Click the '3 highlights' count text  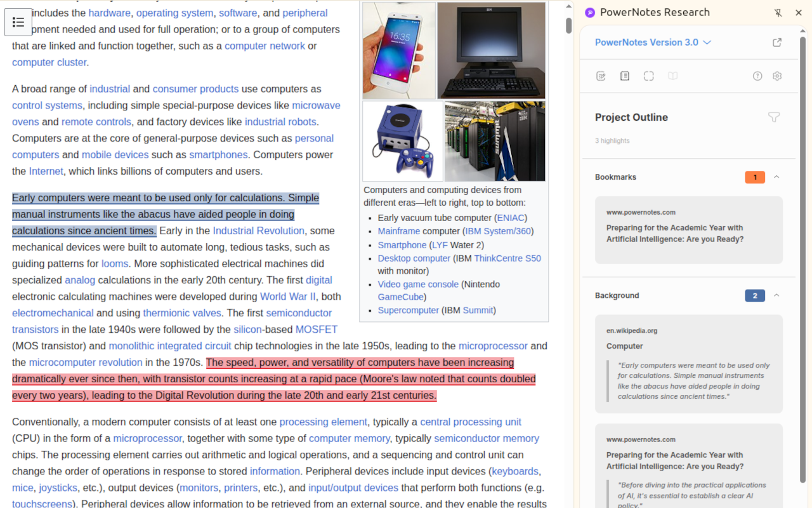[612, 141]
